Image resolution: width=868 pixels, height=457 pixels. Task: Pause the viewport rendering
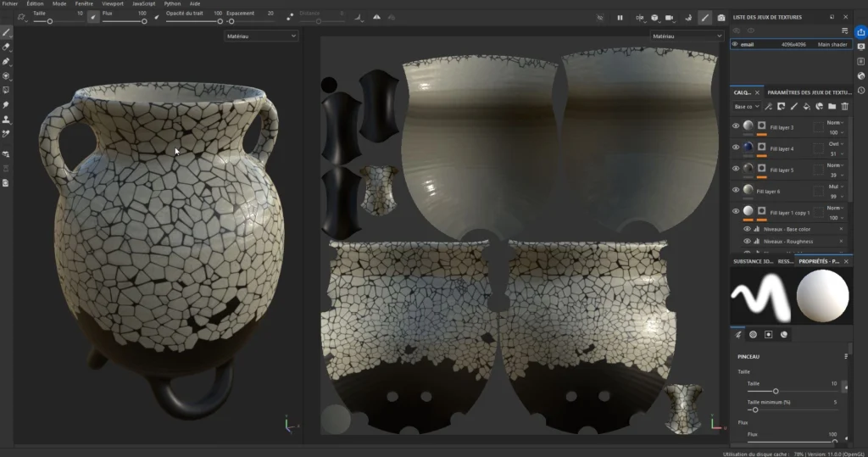pos(620,17)
